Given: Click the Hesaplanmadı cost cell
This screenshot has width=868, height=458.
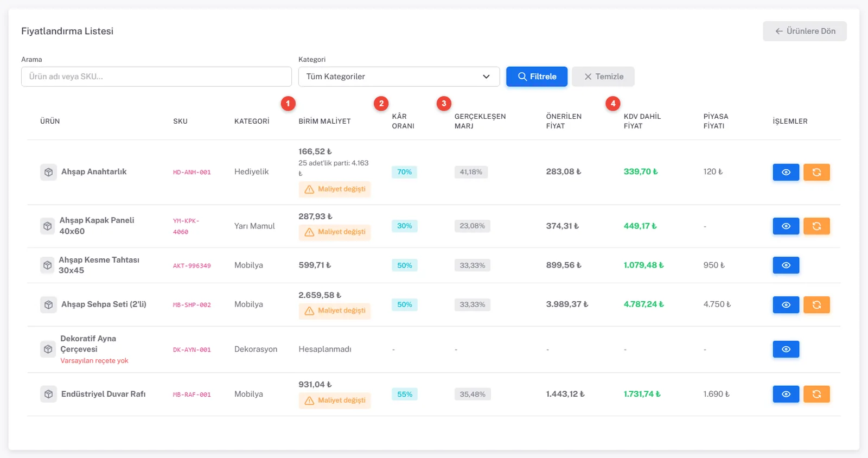Looking at the screenshot, I should point(325,349).
